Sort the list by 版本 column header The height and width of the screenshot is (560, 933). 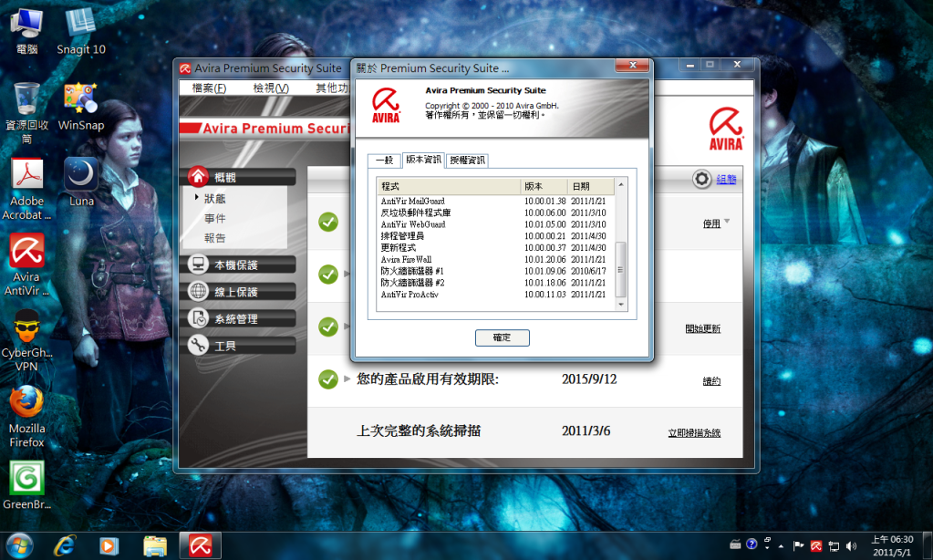[544, 186]
